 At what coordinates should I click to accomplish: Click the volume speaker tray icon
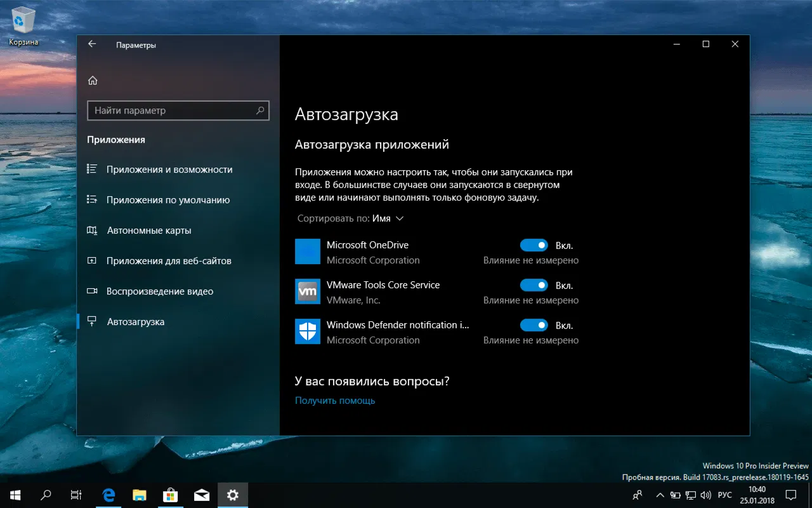(705, 495)
